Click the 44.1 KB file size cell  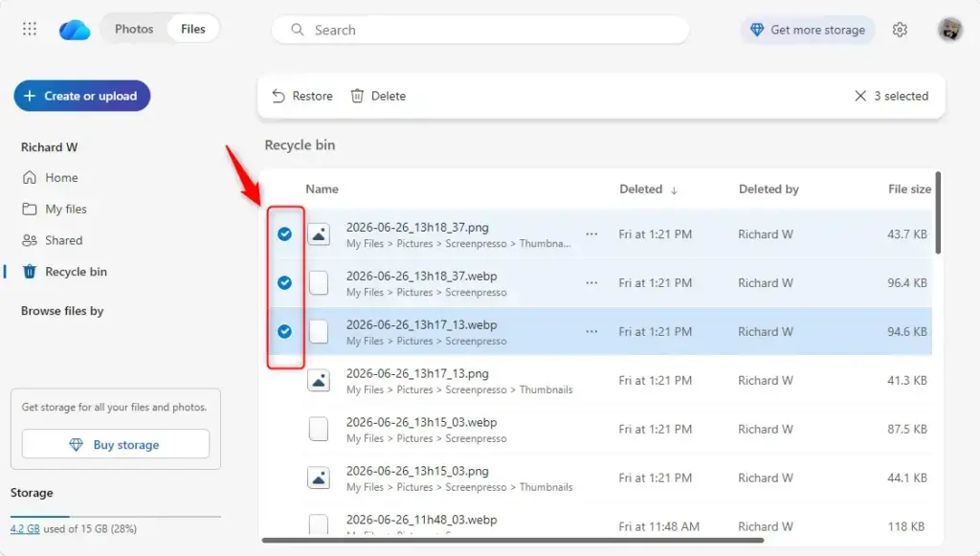click(x=907, y=478)
